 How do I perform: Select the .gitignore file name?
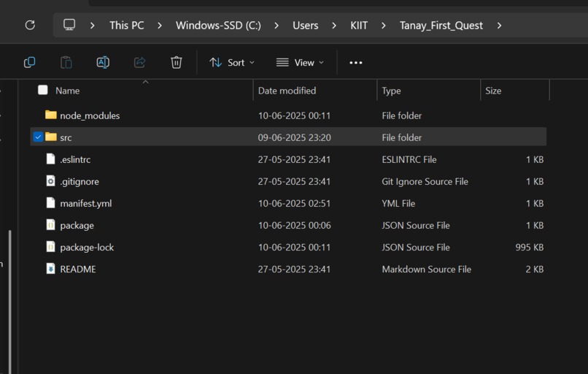[80, 182]
